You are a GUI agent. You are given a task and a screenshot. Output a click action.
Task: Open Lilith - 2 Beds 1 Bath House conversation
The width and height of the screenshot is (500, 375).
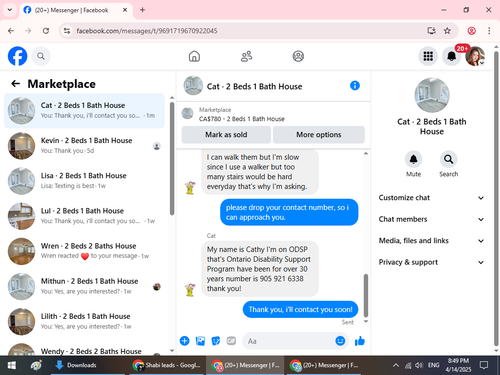click(84, 321)
